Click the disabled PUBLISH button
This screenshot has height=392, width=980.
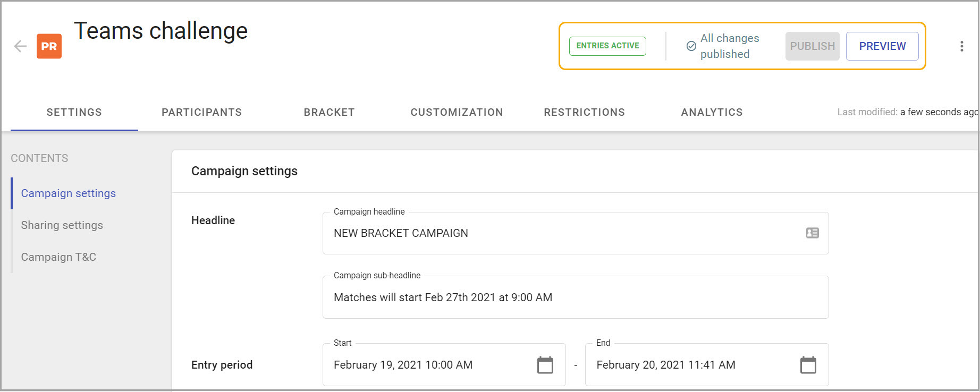(x=812, y=46)
